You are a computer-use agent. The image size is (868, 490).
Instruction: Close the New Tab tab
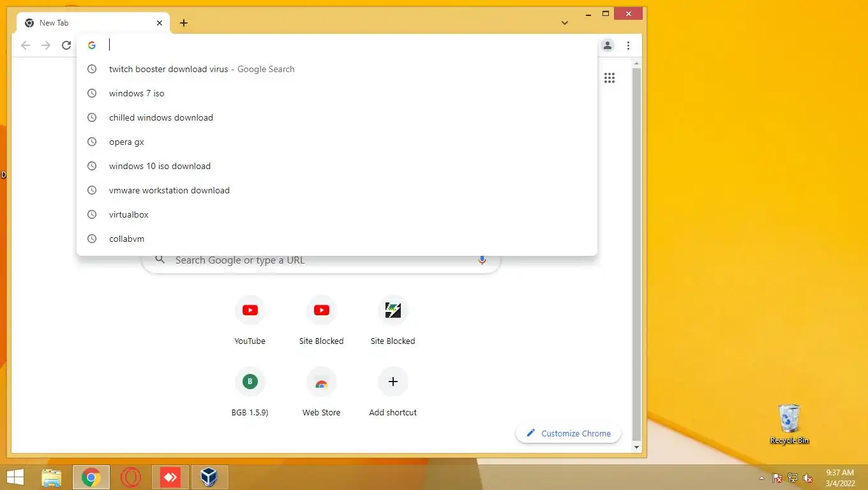(160, 23)
